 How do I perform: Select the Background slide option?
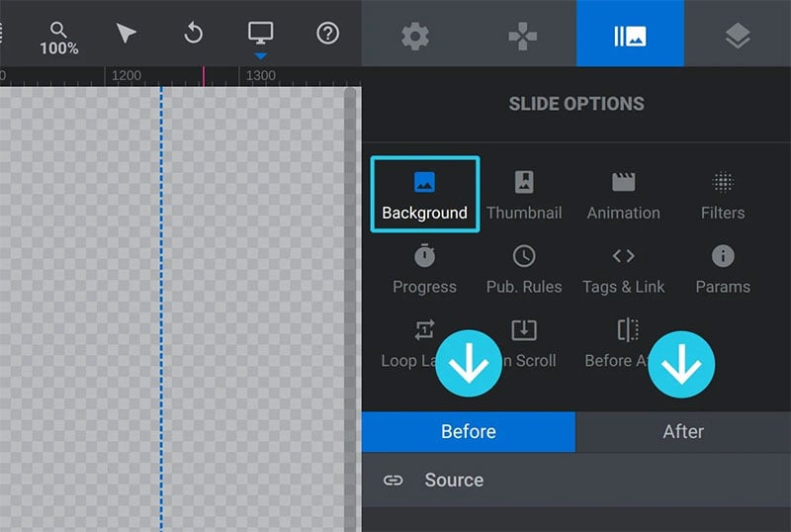(x=425, y=195)
